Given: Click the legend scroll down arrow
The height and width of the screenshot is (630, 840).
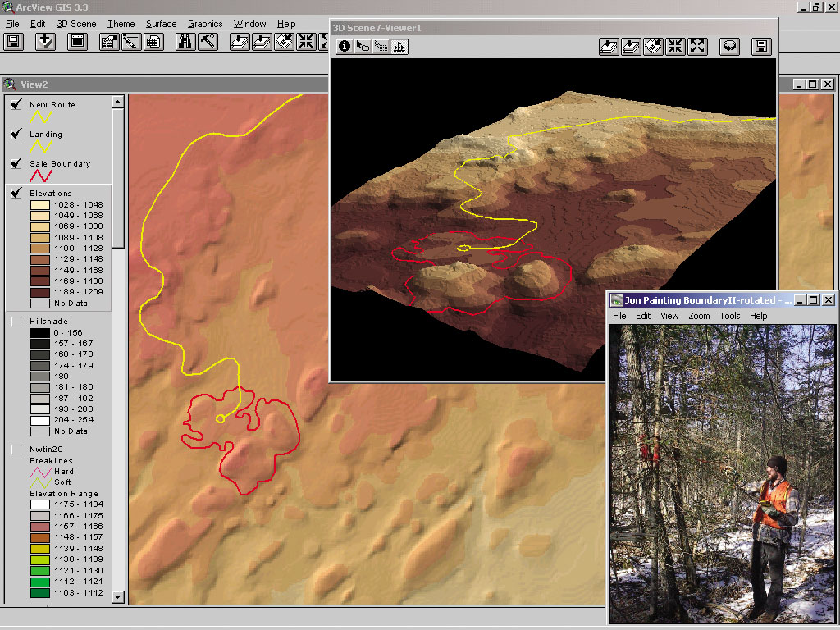Looking at the screenshot, I should coord(118,597).
